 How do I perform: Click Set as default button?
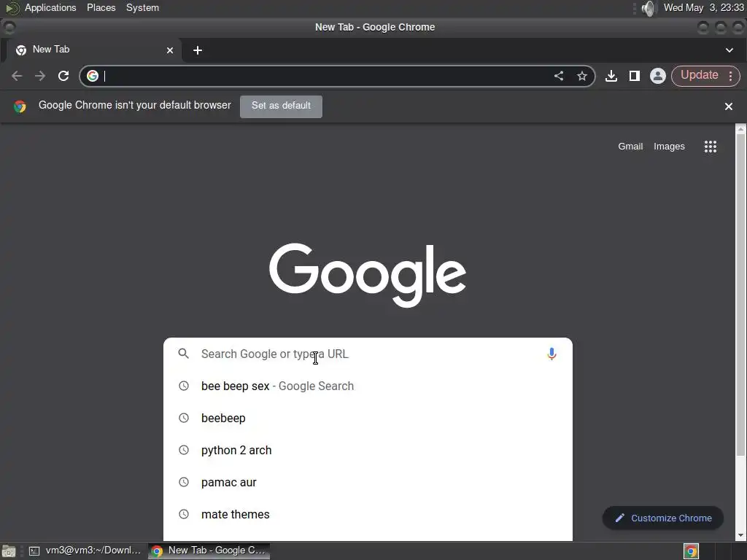(281, 106)
